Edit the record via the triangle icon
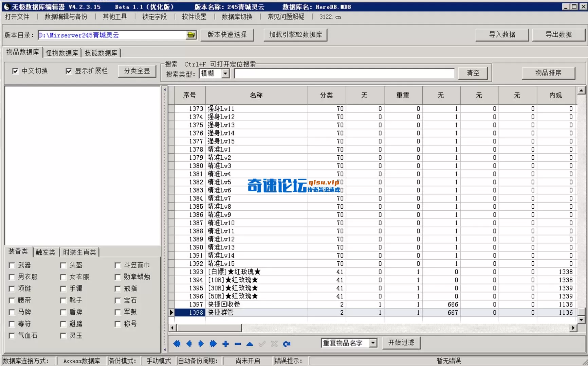 pos(250,344)
